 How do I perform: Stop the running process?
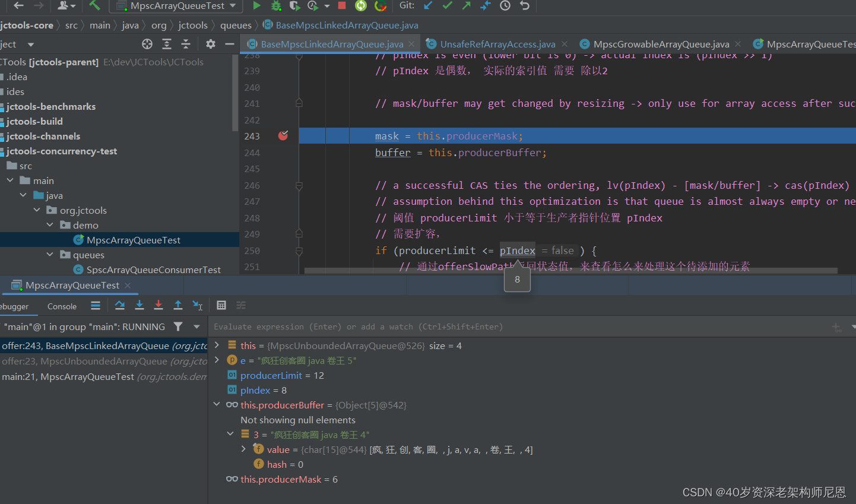coord(342,6)
